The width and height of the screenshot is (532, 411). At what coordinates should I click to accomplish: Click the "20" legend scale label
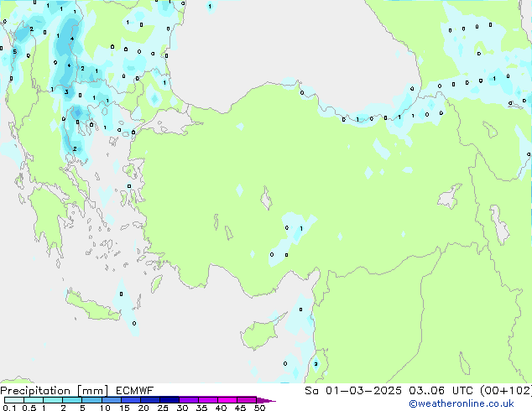pyautogui.click(x=143, y=408)
